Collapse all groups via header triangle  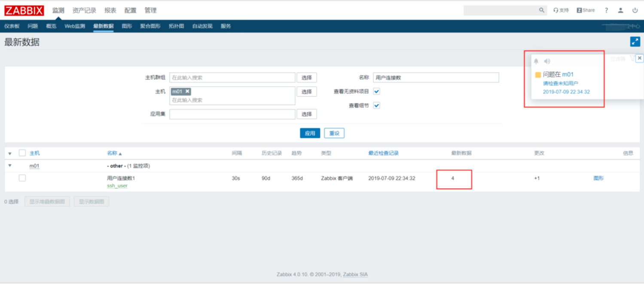[x=10, y=154]
